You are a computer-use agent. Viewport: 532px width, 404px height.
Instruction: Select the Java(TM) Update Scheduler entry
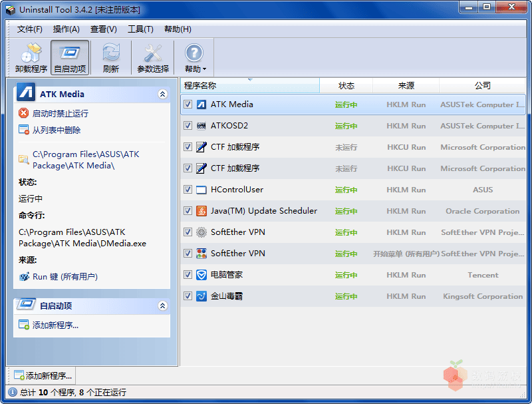[x=263, y=211]
